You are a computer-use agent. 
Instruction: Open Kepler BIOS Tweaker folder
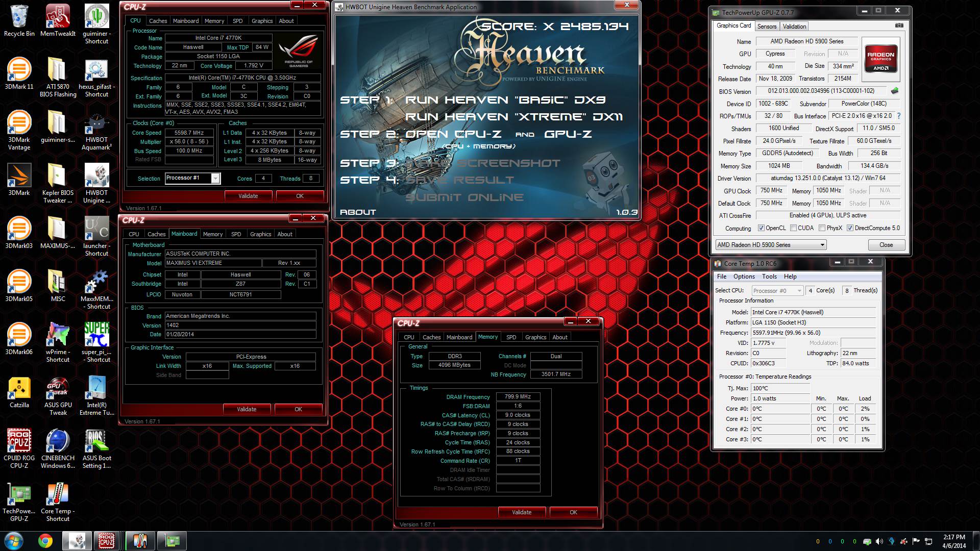click(x=58, y=183)
